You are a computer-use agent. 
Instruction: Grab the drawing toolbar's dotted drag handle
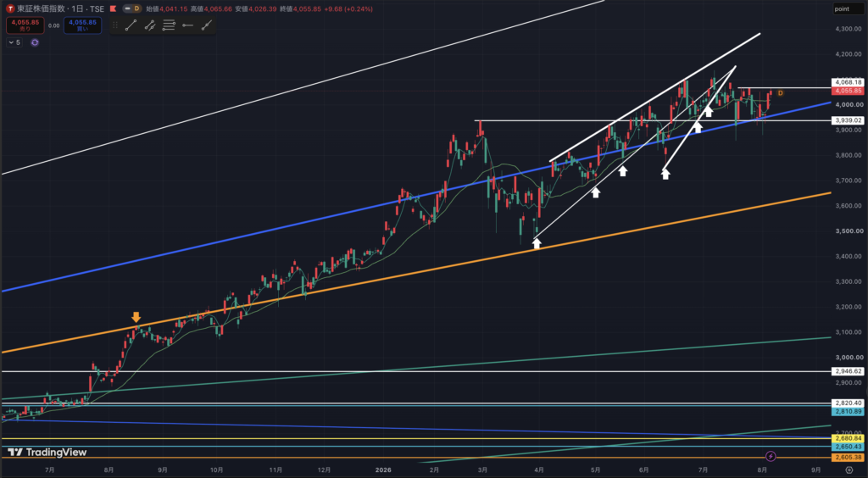coord(115,25)
